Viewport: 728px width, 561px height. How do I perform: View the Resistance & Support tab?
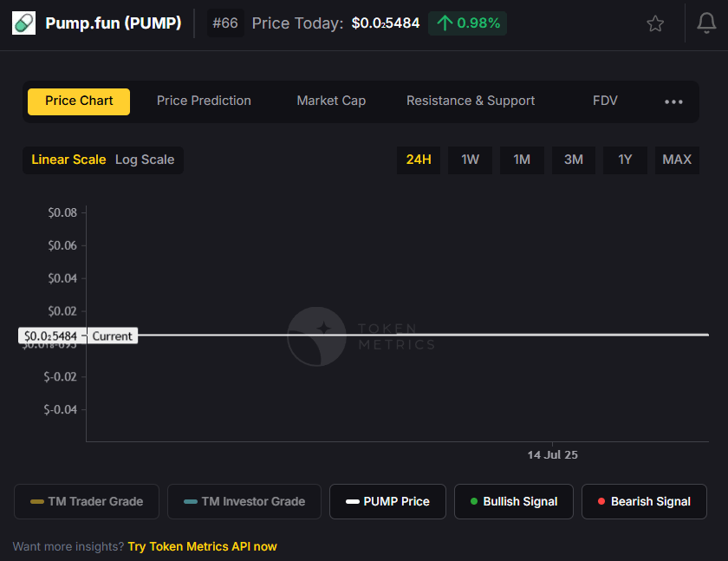tap(471, 101)
